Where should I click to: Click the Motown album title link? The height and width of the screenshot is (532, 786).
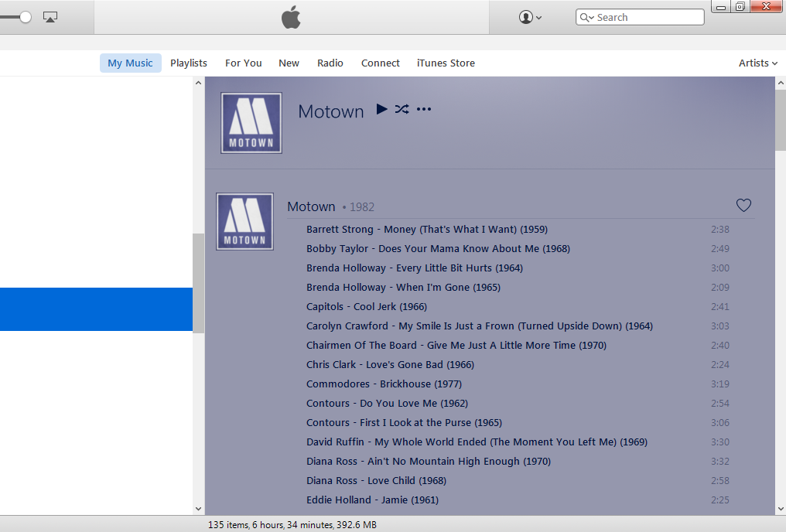(x=311, y=206)
